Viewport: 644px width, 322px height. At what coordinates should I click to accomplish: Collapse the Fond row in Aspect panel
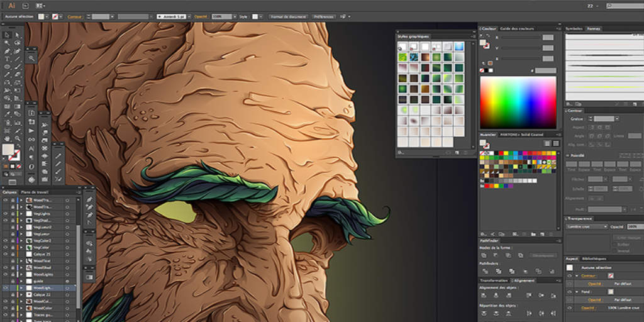pos(577,292)
